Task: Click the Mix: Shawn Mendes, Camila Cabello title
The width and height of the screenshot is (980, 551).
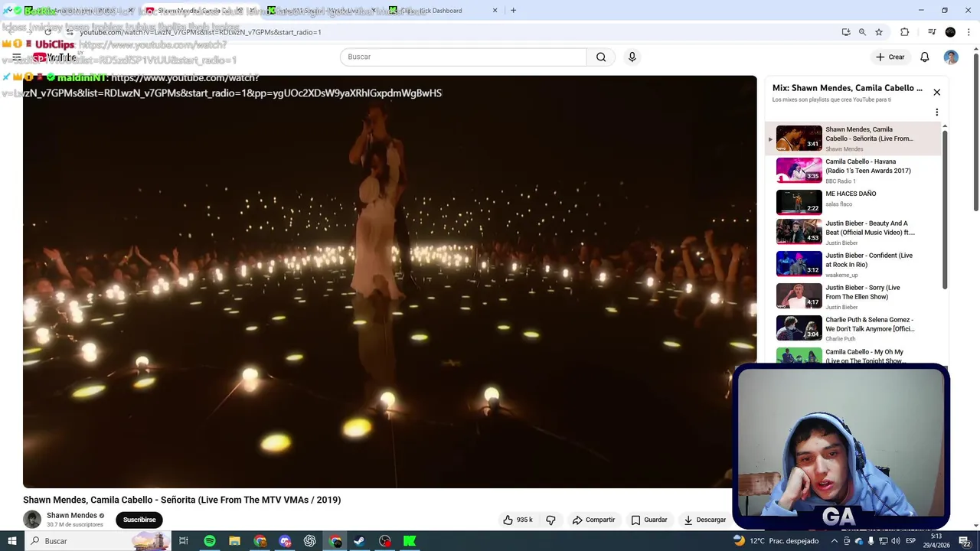Action: coord(848,88)
